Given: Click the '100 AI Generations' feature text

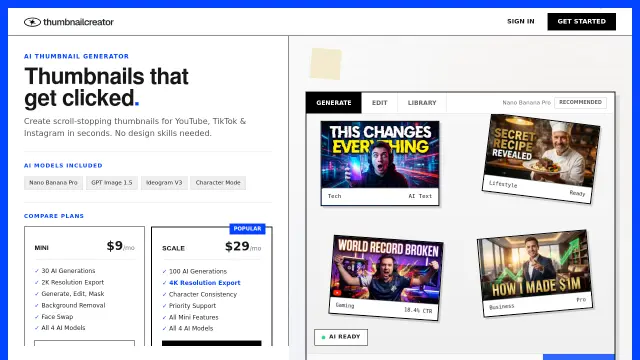Looking at the screenshot, I should 198,271.
